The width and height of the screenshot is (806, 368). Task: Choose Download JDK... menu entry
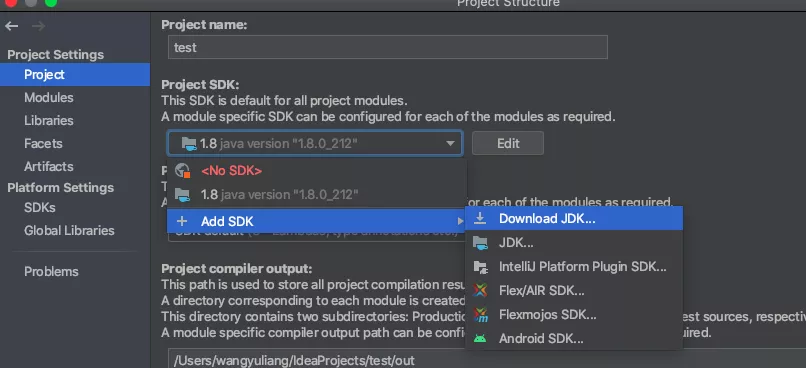click(x=574, y=218)
